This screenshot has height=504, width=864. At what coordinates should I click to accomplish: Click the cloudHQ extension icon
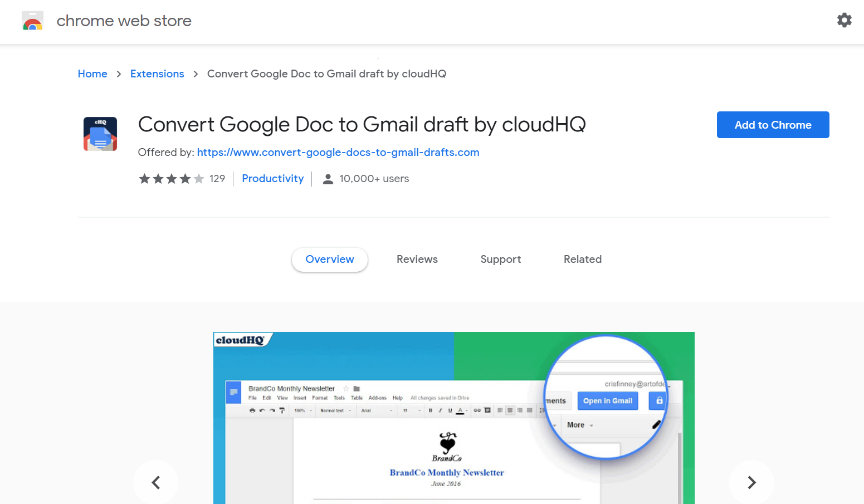pos(100,134)
